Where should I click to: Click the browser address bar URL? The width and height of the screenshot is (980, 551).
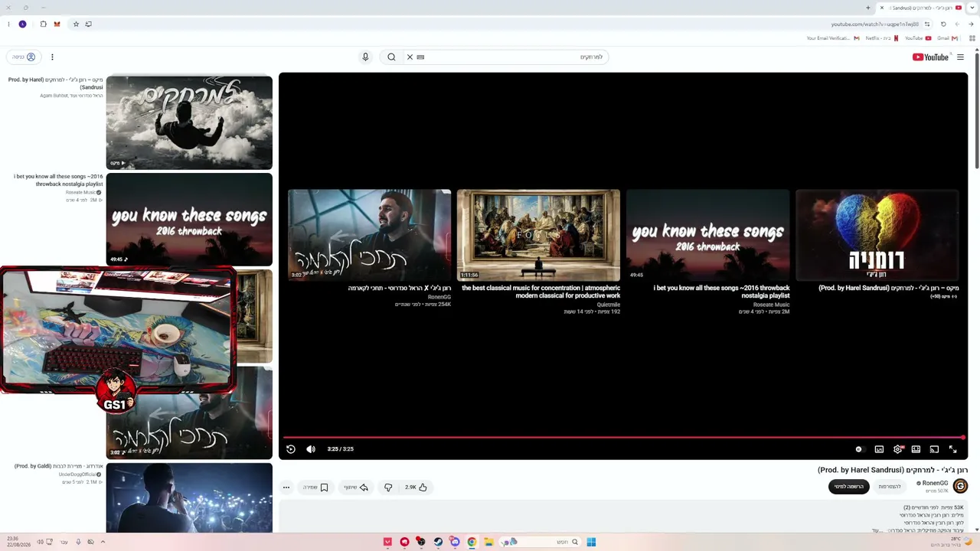874,24
